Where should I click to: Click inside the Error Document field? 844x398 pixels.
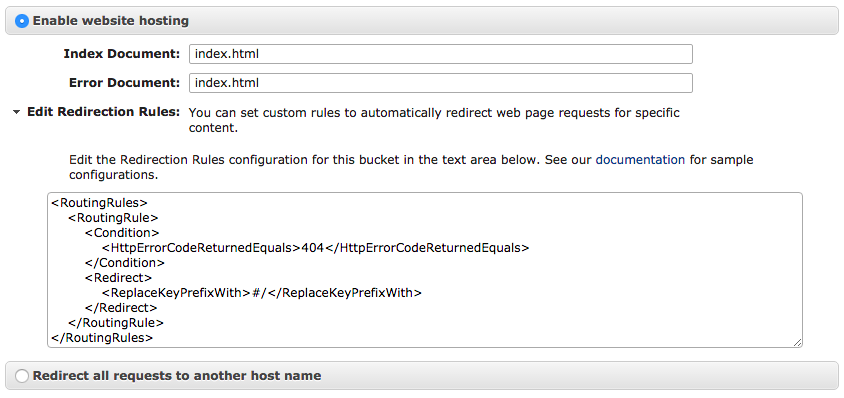coord(440,83)
